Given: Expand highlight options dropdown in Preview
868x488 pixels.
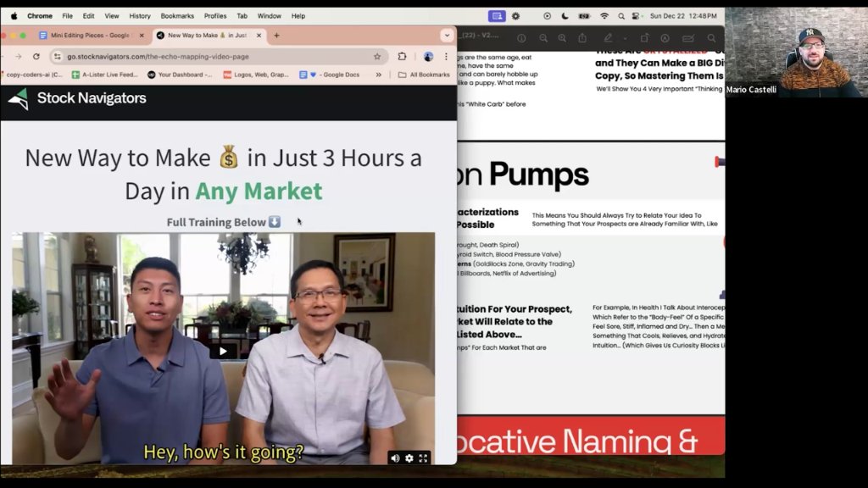Looking at the screenshot, I should [625, 39].
